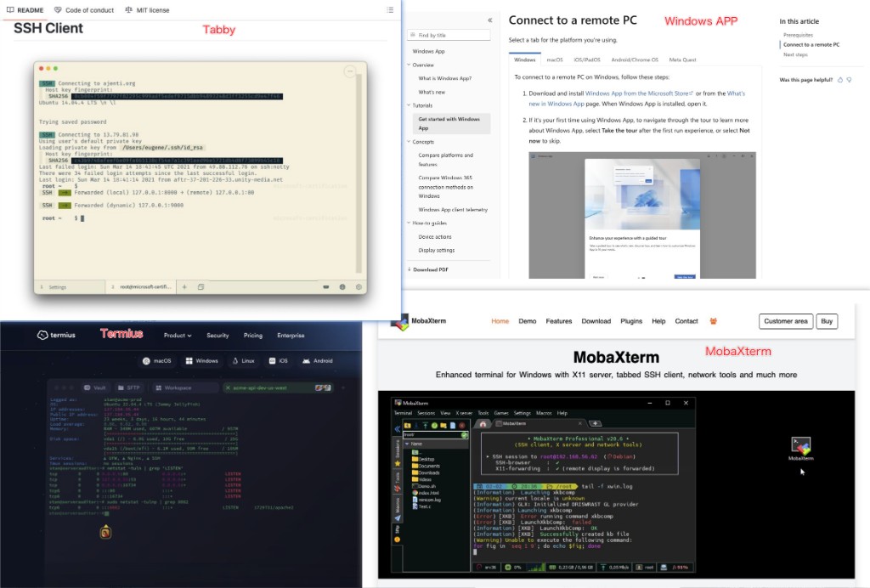This screenshot has width=870, height=588.
Task: Go to MobaXterm Home page
Action: [500, 321]
